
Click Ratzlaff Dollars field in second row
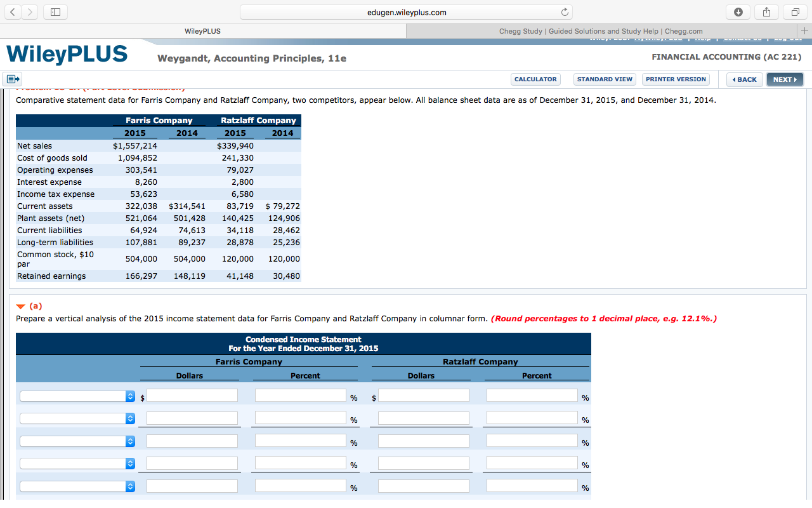424,418
